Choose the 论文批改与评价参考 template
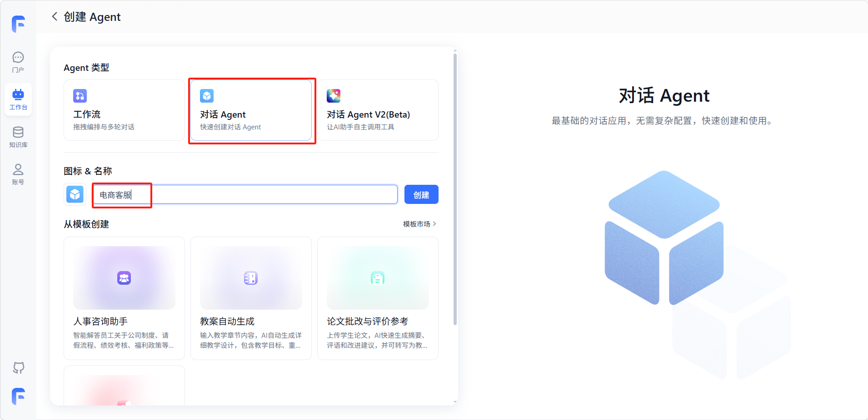This screenshot has width=868, height=420. (x=378, y=298)
